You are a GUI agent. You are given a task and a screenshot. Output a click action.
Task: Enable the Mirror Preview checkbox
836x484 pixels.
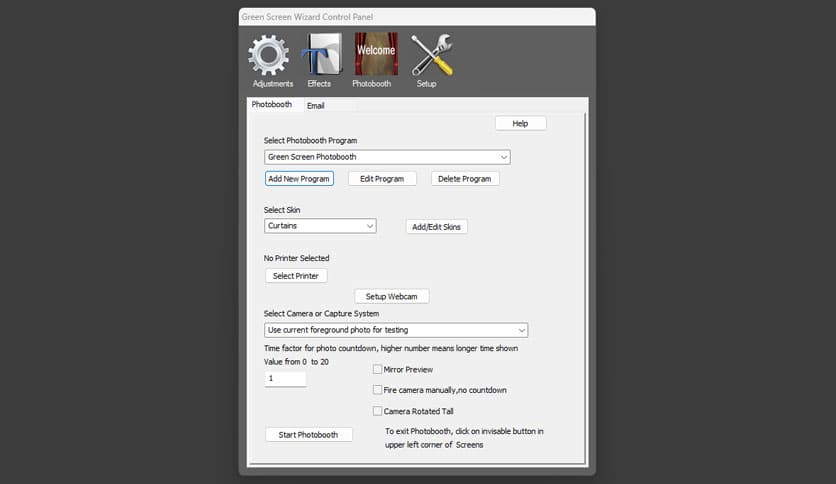tap(377, 369)
